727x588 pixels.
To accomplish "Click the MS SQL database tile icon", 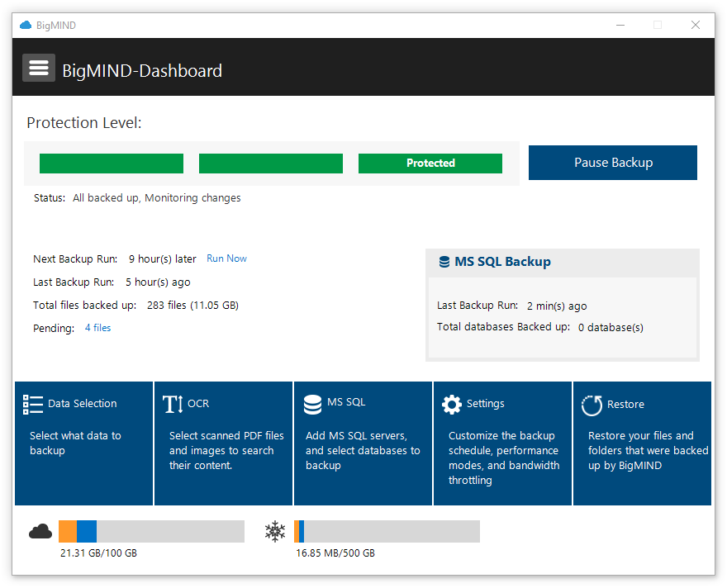I will (312, 404).
